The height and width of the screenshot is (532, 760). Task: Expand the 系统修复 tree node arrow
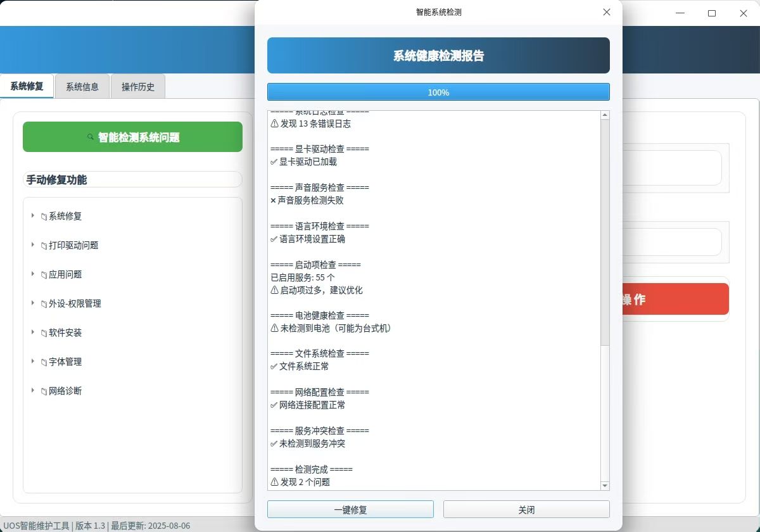click(x=33, y=216)
